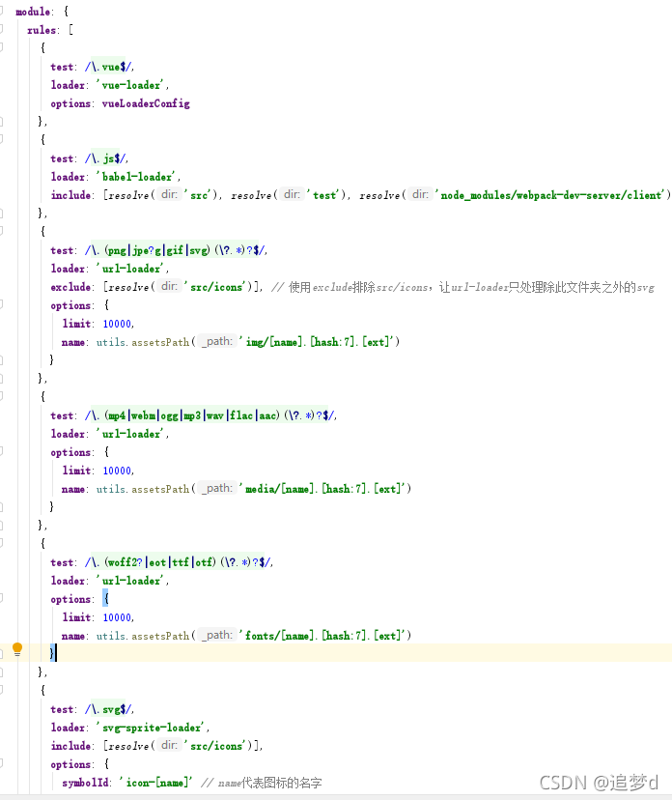
Task: Click the 'fonts/[name].[hash:7].[ext]' string
Action: pyautogui.click(x=322, y=636)
